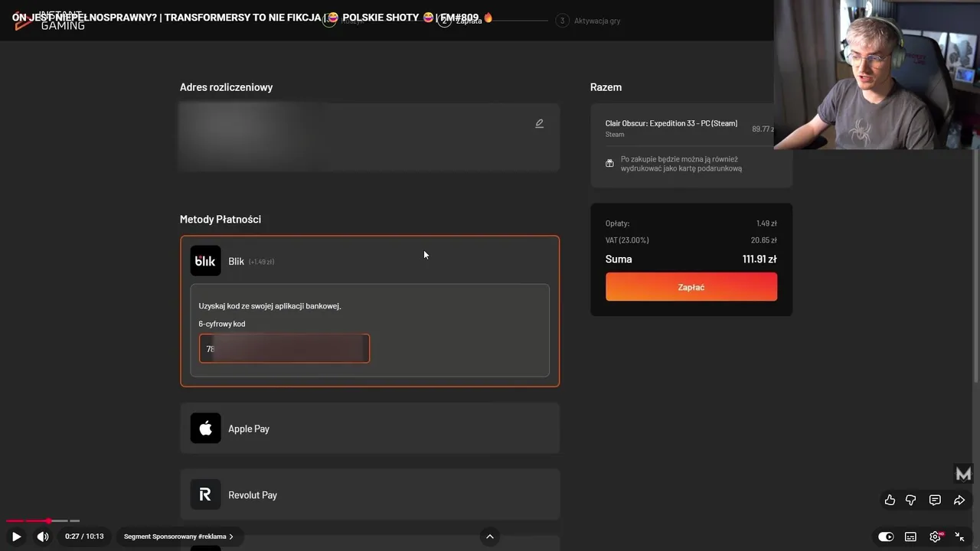Like the video with thumbs up

[x=890, y=500]
